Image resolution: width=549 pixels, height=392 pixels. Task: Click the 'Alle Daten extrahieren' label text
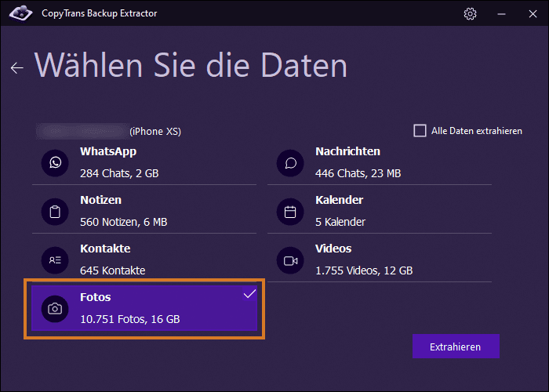coord(477,131)
